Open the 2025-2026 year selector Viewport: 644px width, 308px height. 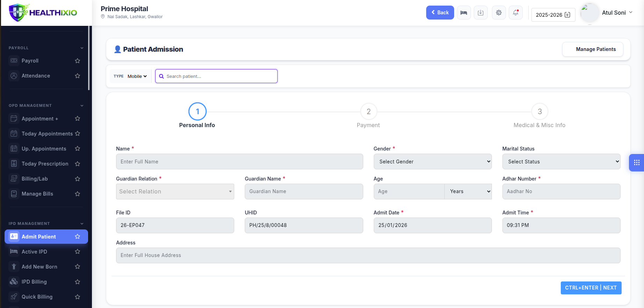pos(553,15)
